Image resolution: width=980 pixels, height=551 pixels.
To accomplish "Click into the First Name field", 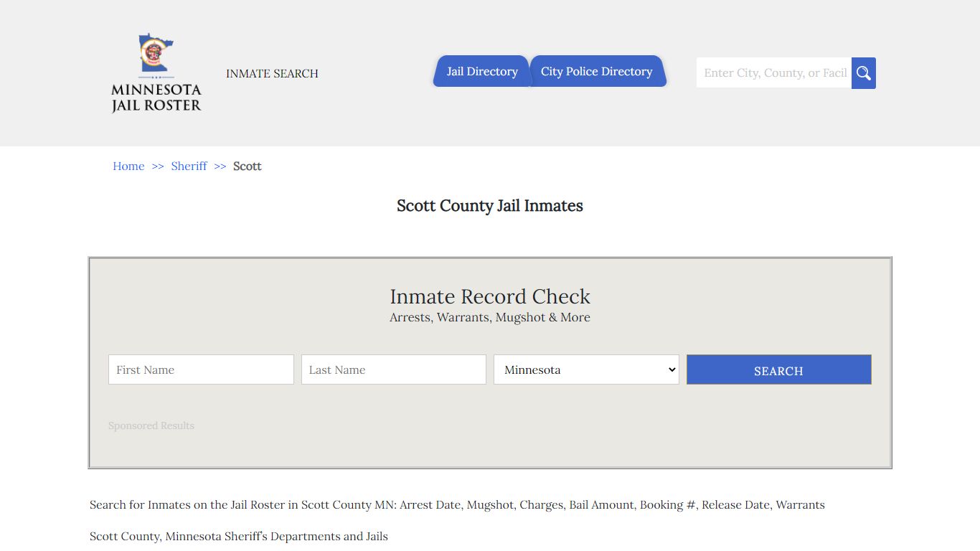I will coord(201,369).
